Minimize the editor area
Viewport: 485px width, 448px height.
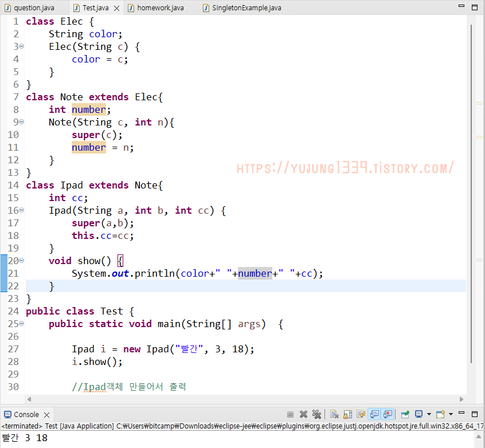tap(461, 6)
